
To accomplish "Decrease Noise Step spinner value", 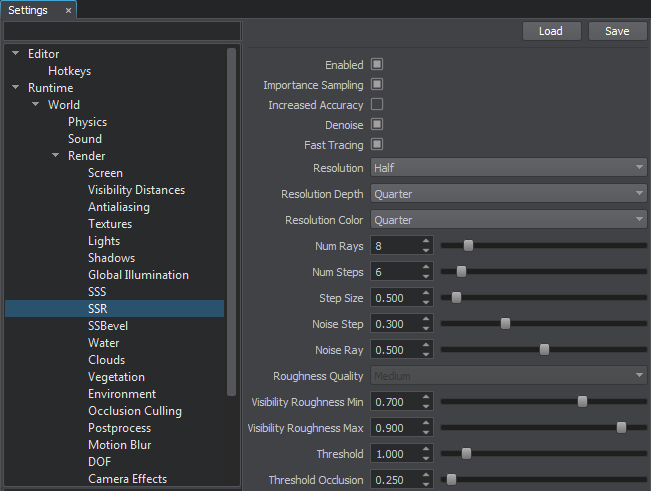I will point(427,328).
